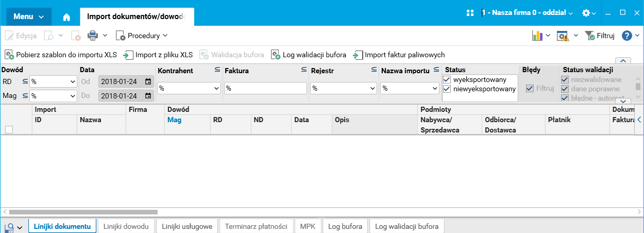The width and height of the screenshot is (644, 233).
Task: Toggle the niewyeksportowany checkbox
Action: [x=447, y=89]
